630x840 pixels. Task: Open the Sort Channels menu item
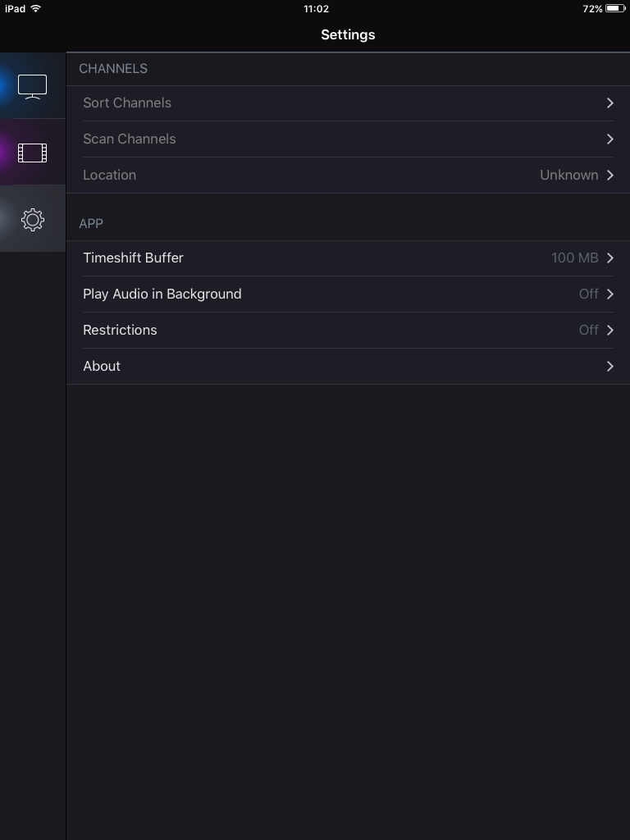[x=127, y=103]
